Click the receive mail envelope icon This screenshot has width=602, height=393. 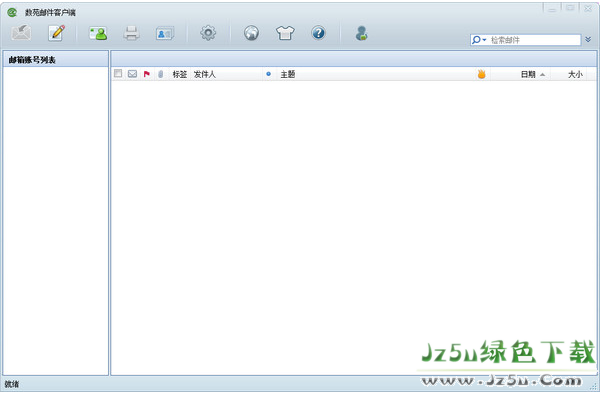coord(22,33)
